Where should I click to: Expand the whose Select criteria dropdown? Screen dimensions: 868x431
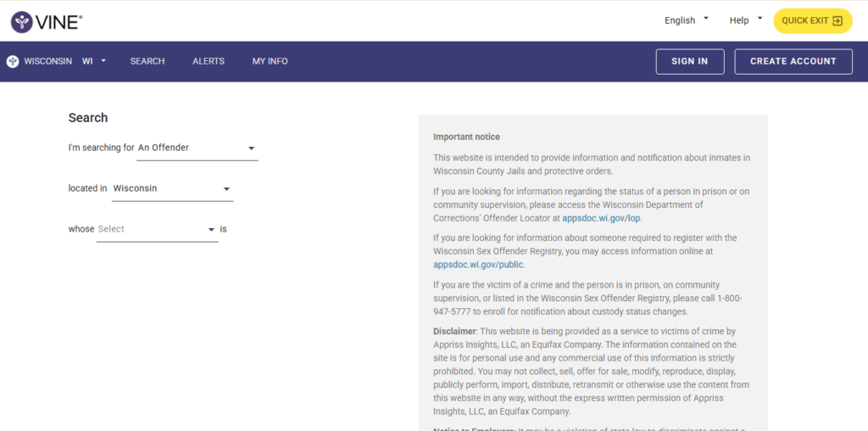(x=157, y=230)
